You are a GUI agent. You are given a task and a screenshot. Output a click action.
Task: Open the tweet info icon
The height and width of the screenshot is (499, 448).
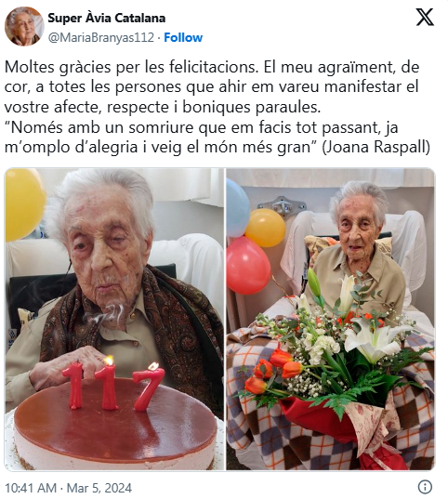[x=425, y=487]
